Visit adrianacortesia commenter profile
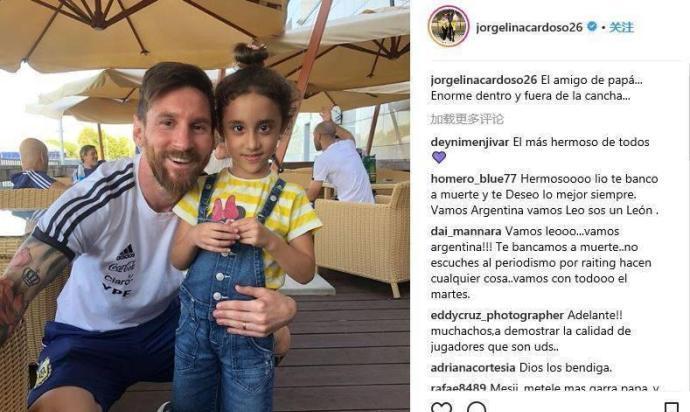 (473, 368)
